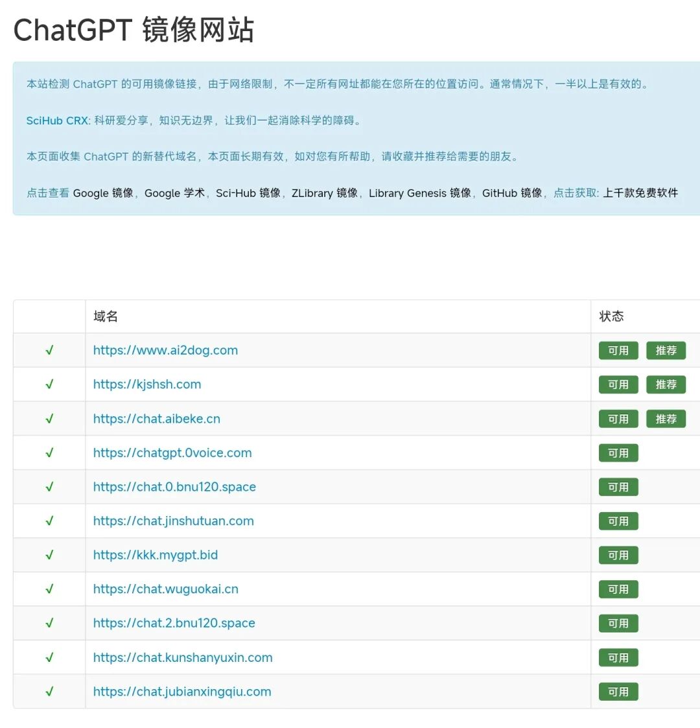Viewport: 700px width, 728px height.
Task: Visit https://chat.jubianxingqiu.com mirror link
Action: [x=182, y=691]
